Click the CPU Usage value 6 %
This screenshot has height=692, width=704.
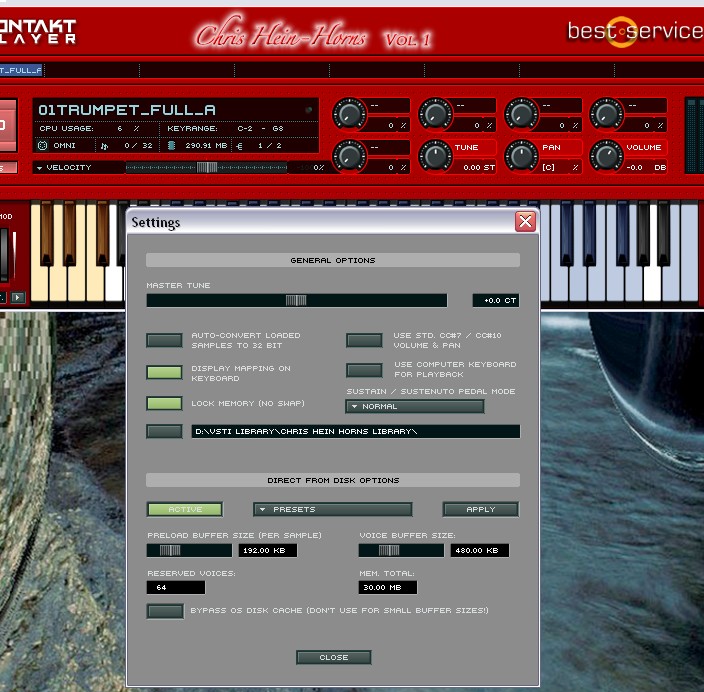[128, 128]
